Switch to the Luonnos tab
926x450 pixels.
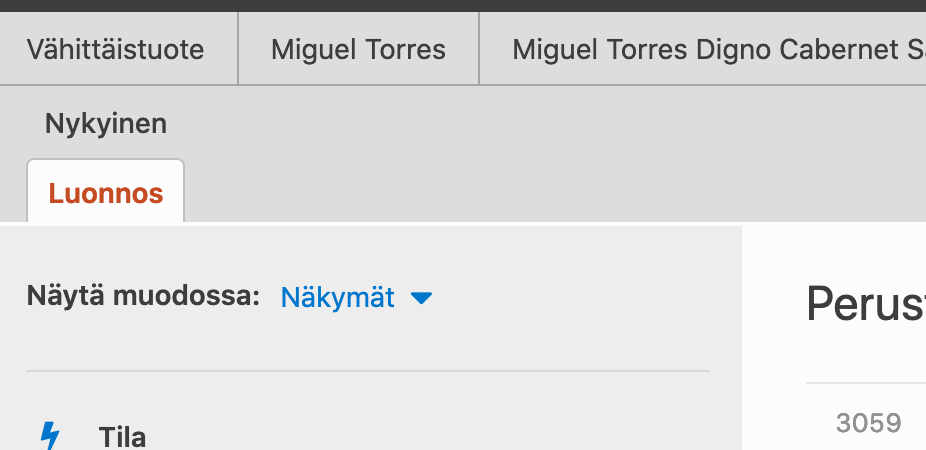click(x=106, y=193)
